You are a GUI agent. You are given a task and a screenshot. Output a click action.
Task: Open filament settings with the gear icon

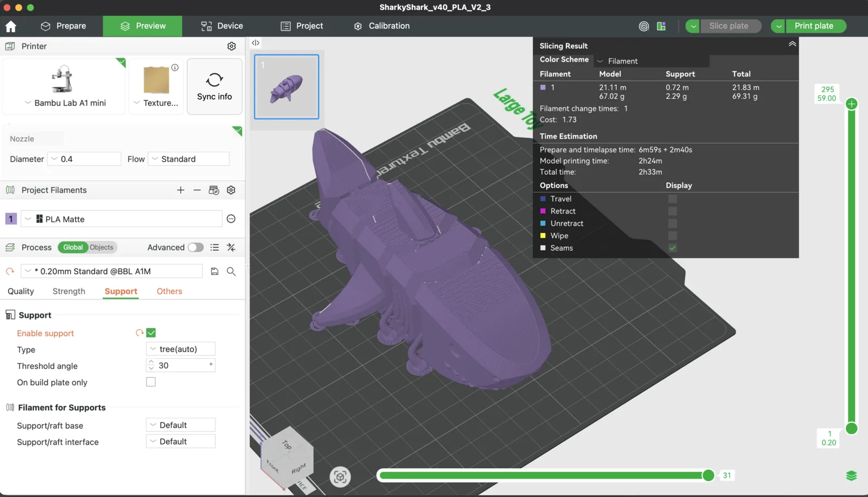point(231,190)
